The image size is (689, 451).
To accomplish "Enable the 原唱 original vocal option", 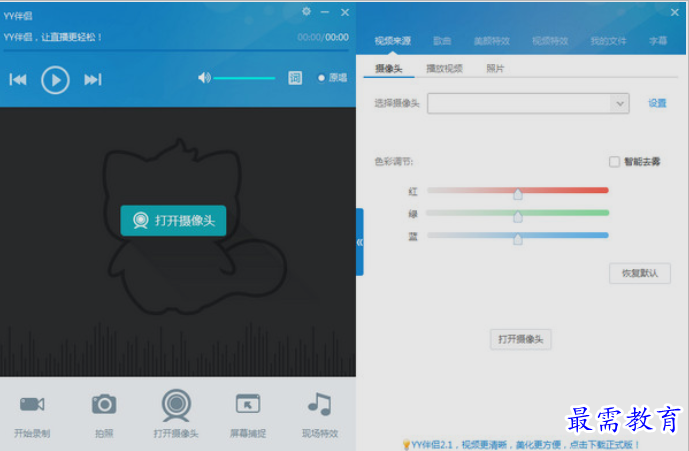I will point(333,78).
